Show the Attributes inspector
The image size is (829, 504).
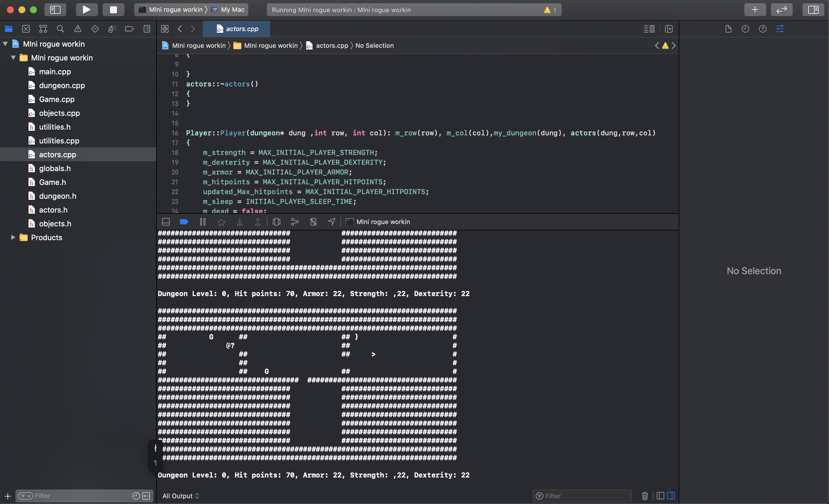780,29
